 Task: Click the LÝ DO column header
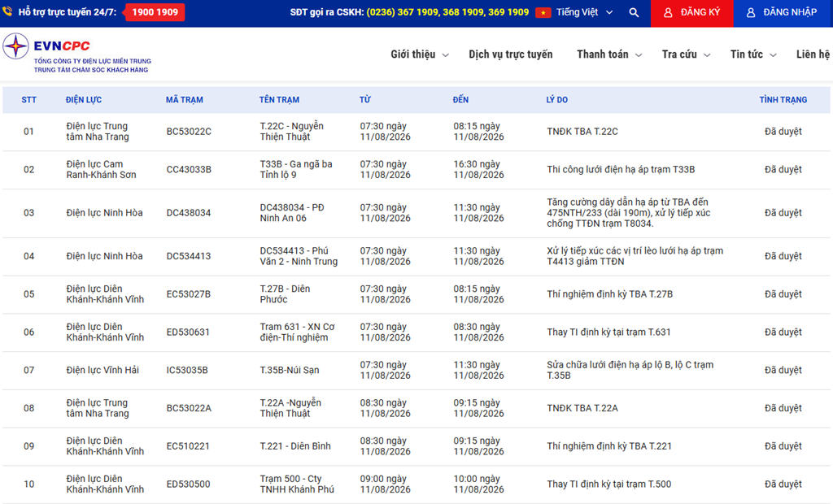click(x=556, y=100)
